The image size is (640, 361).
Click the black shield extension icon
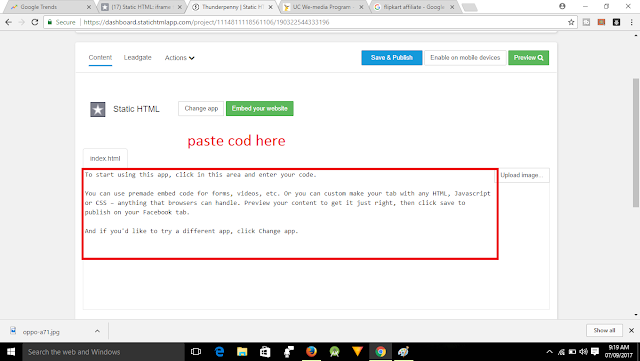616,22
